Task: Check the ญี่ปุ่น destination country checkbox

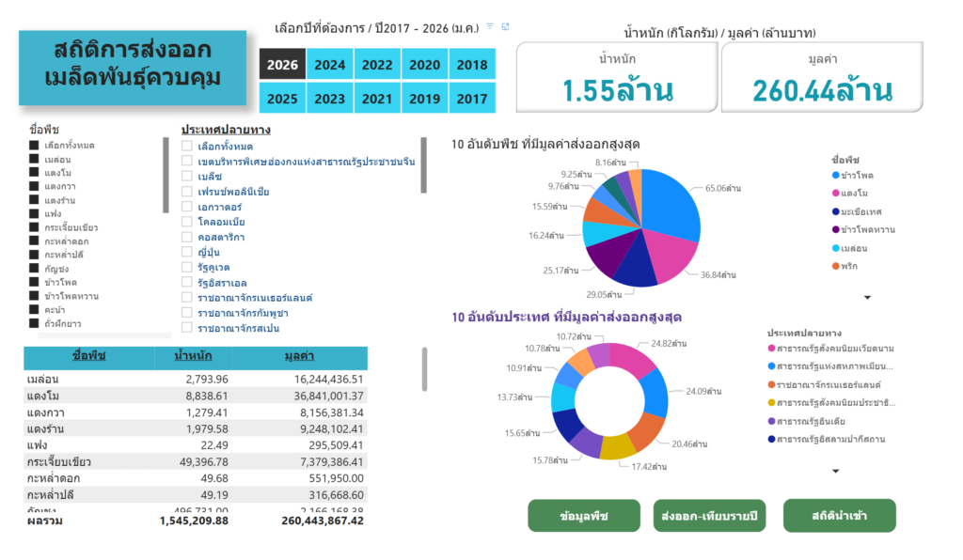Action: [187, 253]
